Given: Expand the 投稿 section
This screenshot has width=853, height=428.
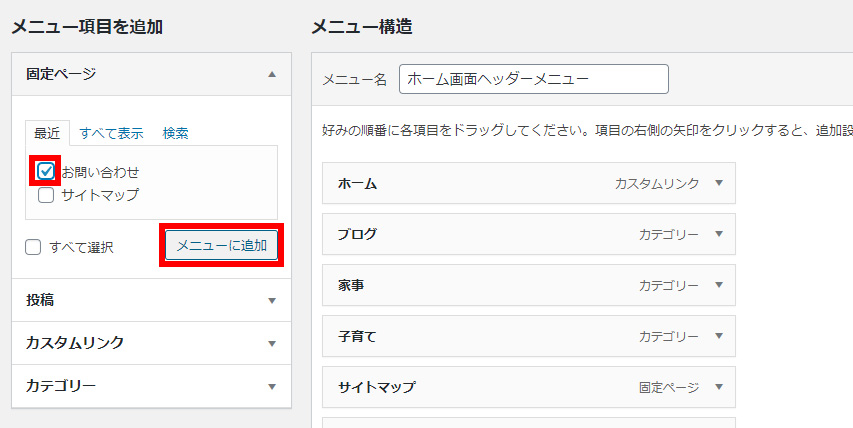Looking at the screenshot, I should click(271, 300).
